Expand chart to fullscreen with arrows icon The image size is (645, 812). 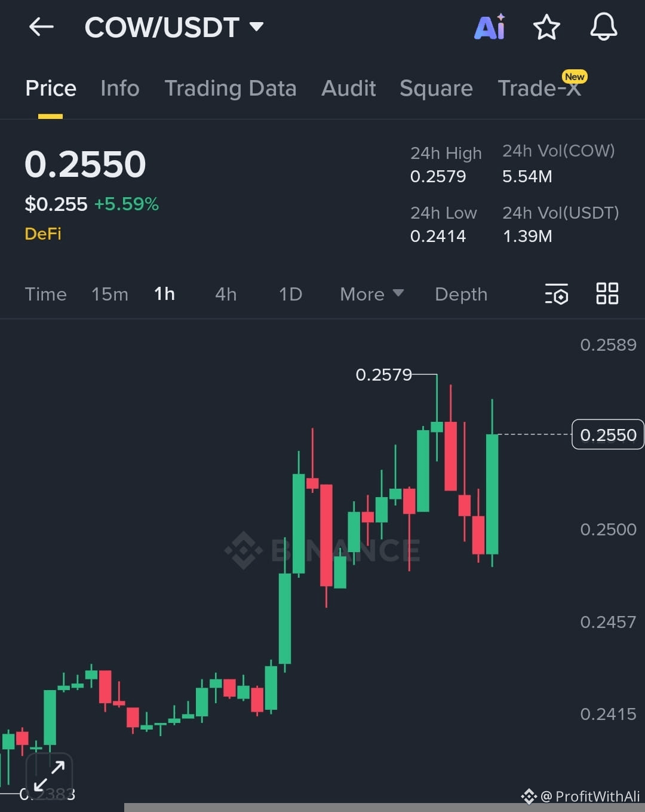pos(50,774)
